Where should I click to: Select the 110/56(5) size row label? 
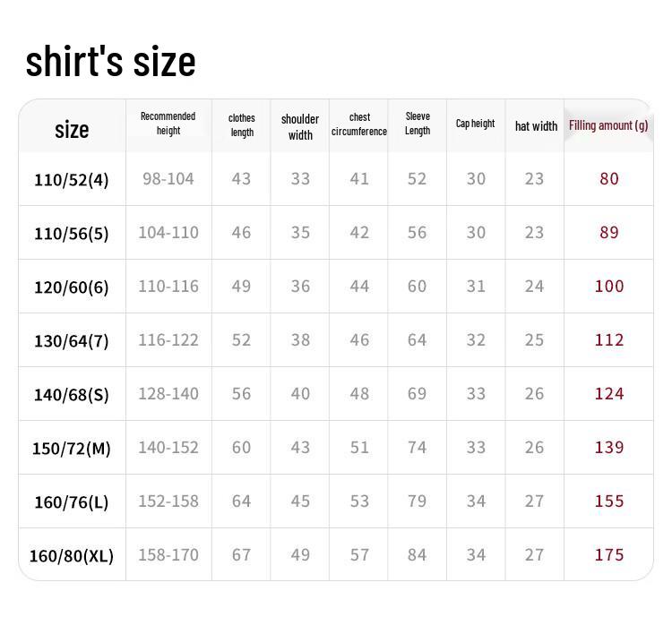click(x=72, y=234)
